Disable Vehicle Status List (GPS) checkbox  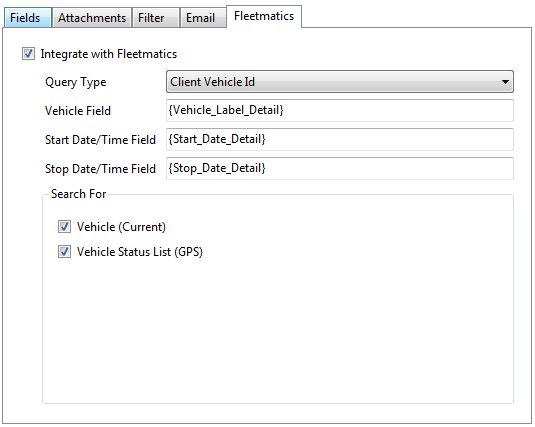[64, 252]
